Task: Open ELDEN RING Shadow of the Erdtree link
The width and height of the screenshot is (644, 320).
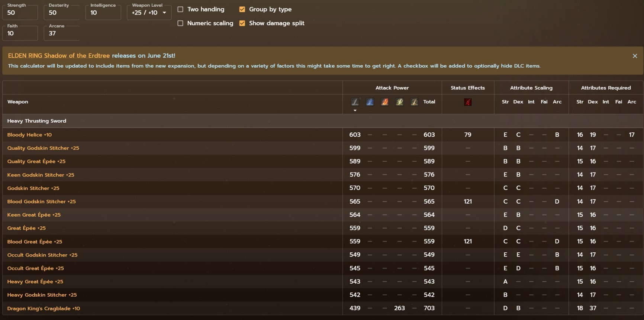Action: 59,56
